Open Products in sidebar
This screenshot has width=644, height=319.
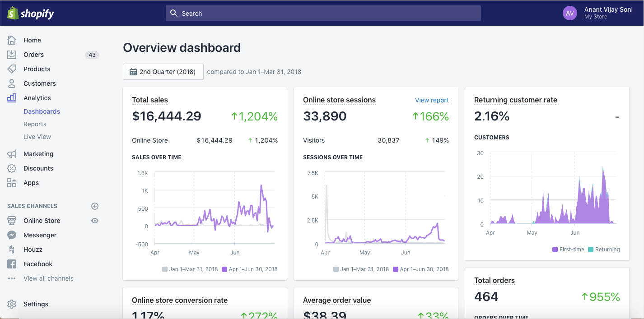coord(37,69)
